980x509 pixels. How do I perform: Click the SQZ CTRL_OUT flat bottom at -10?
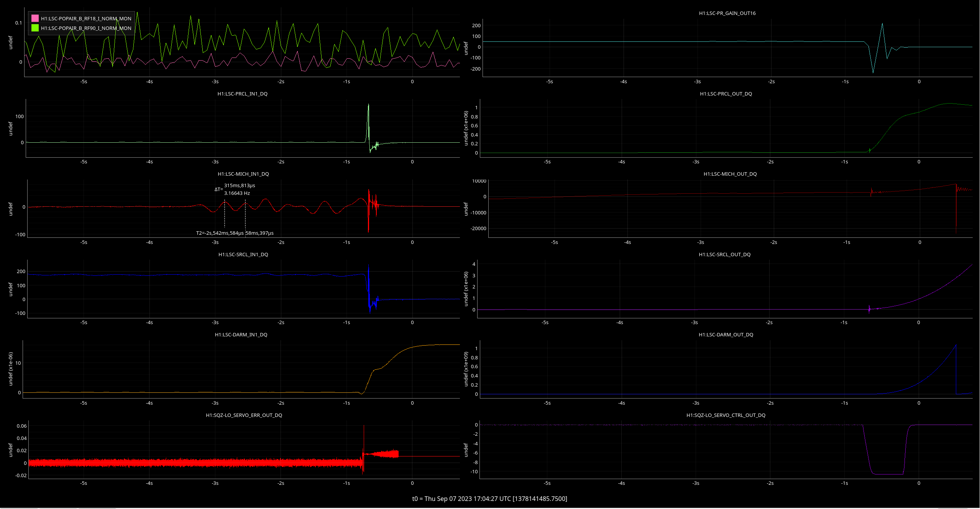(888, 474)
